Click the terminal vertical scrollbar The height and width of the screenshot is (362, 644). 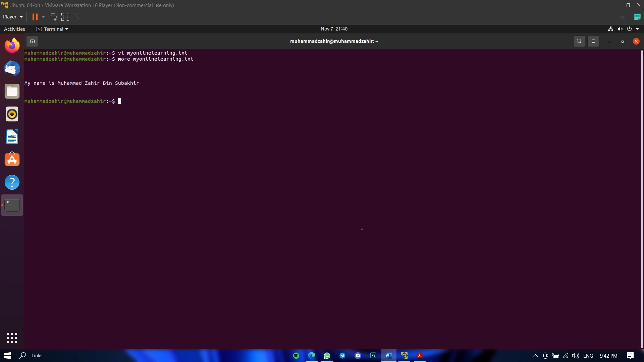(x=642, y=198)
